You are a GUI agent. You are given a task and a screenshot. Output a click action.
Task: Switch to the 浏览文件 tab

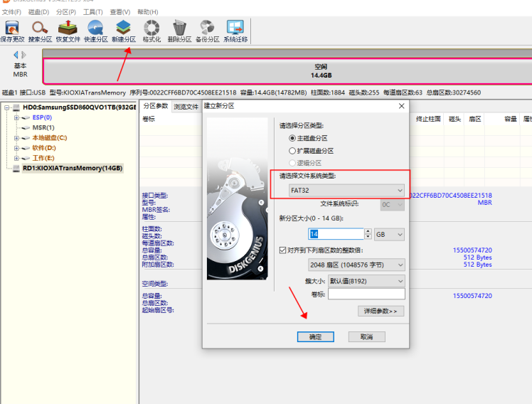pos(186,107)
